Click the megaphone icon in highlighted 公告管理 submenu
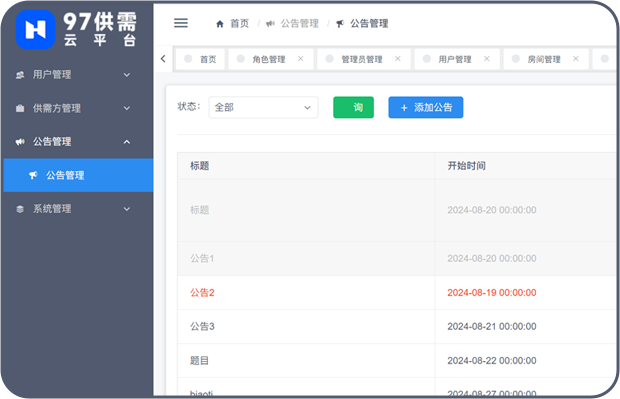 tap(33, 175)
